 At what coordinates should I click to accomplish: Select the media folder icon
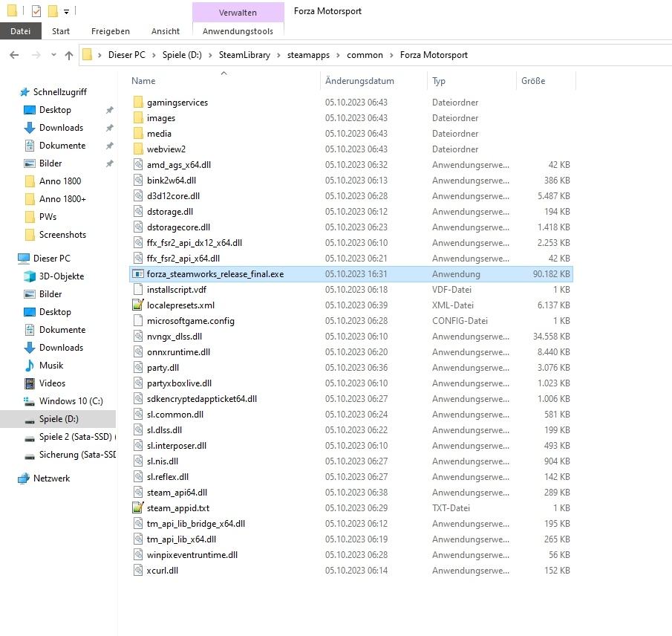138,134
